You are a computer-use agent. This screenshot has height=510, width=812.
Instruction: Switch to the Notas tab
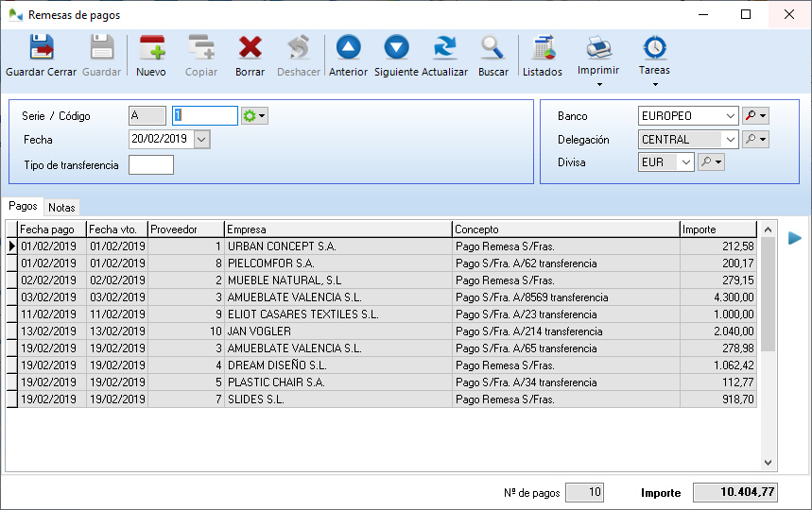point(62,207)
